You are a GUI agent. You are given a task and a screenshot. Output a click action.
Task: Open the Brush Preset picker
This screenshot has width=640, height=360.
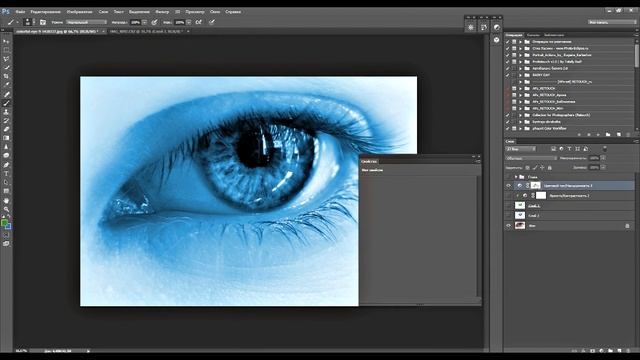point(28,22)
